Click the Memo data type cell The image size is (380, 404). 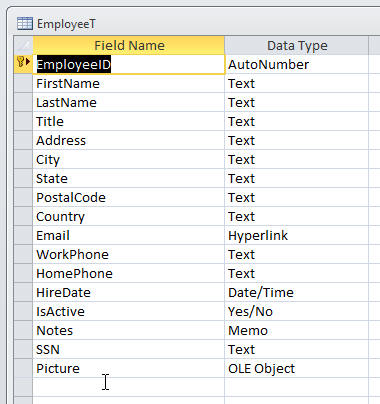[297, 330]
